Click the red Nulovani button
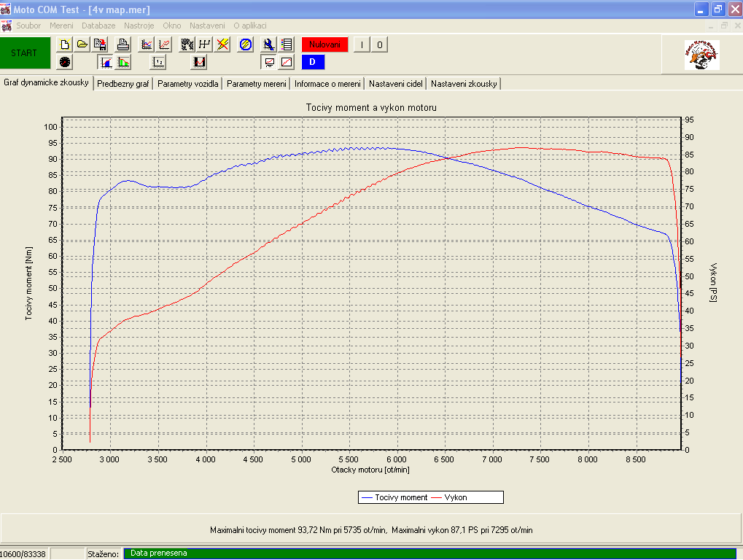Screen dimensions: 743x560 [x=324, y=44]
